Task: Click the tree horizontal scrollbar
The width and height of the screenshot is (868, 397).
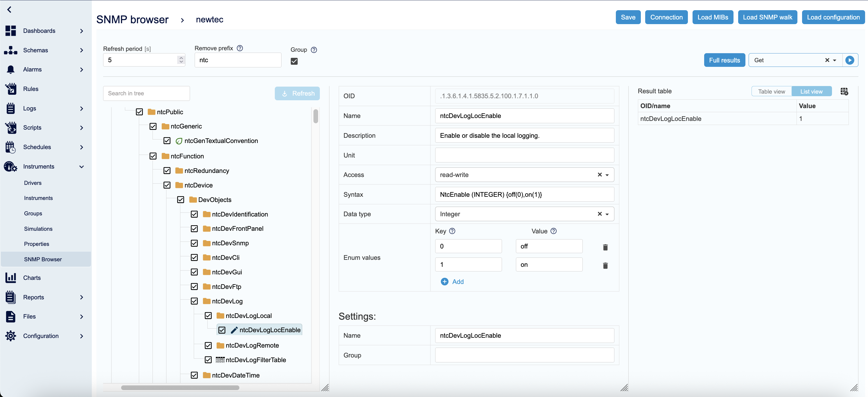Action: pyautogui.click(x=180, y=388)
